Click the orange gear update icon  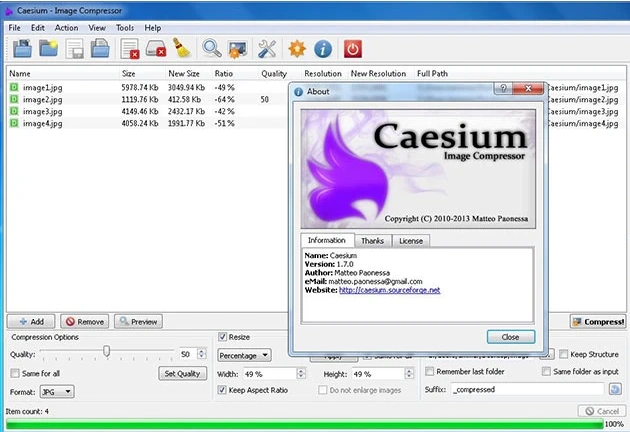tap(297, 49)
